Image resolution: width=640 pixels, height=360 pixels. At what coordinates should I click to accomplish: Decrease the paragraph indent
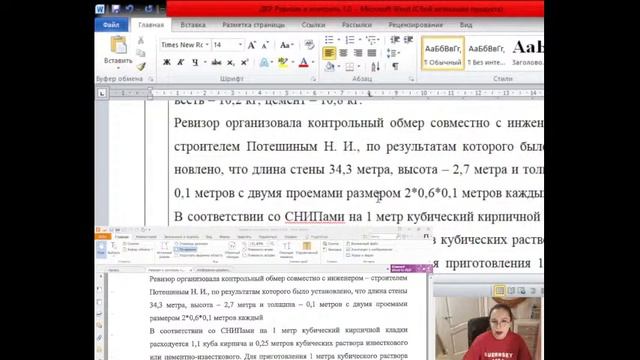(x=395, y=40)
